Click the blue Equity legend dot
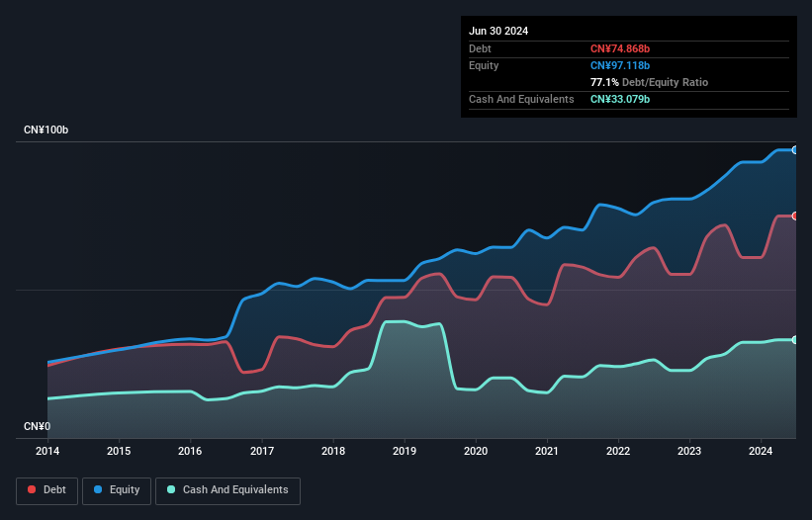Viewport: 812px width, 520px height. [x=98, y=489]
